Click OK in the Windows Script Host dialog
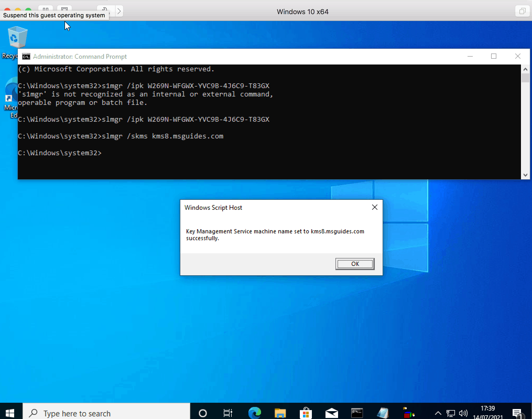532x419 pixels. [355, 264]
